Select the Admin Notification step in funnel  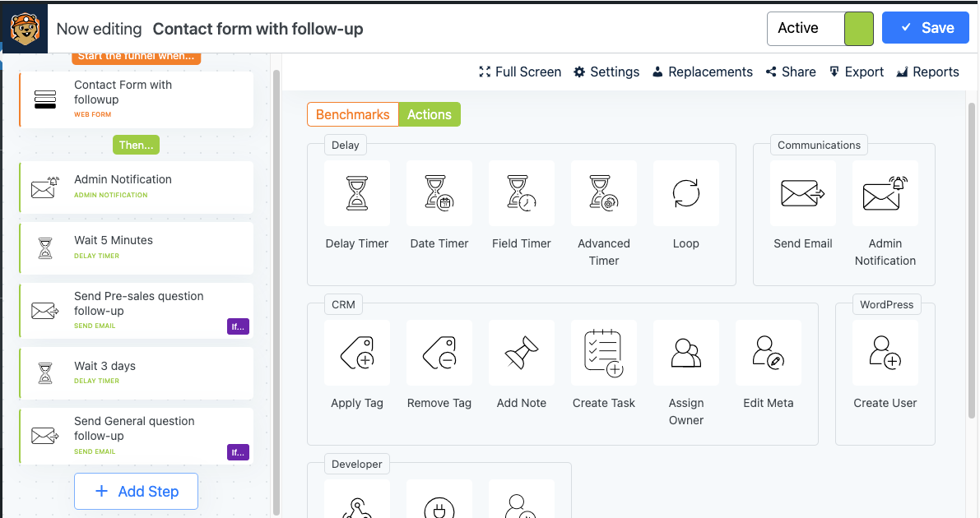pos(137,187)
